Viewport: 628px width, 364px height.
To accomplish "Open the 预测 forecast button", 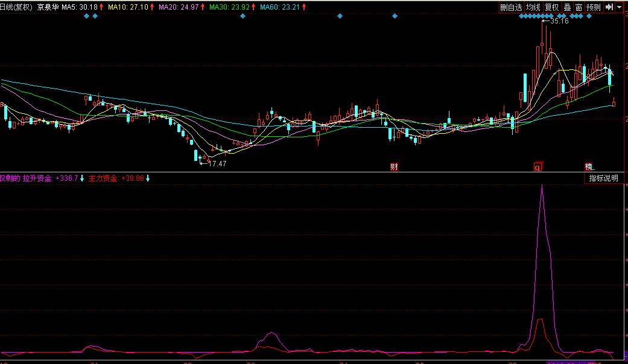I will pyautogui.click(x=594, y=7).
